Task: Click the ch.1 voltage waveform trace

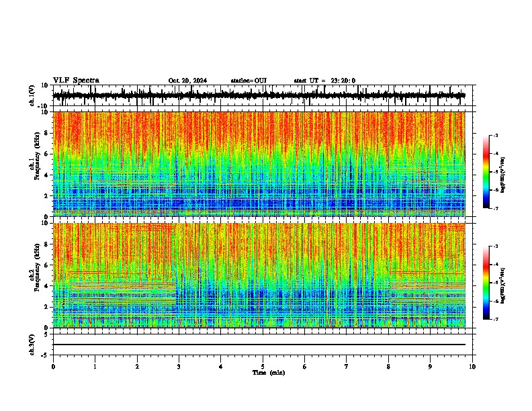Action: point(259,95)
